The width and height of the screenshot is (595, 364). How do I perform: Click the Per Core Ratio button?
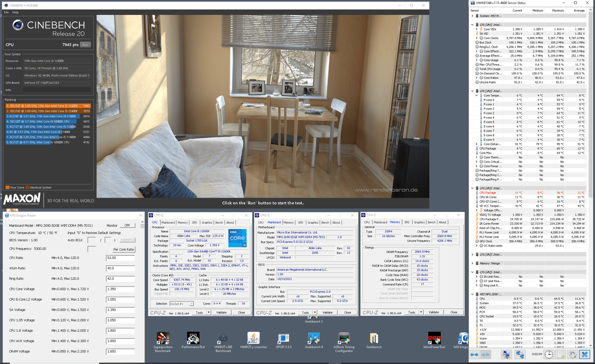click(x=123, y=249)
